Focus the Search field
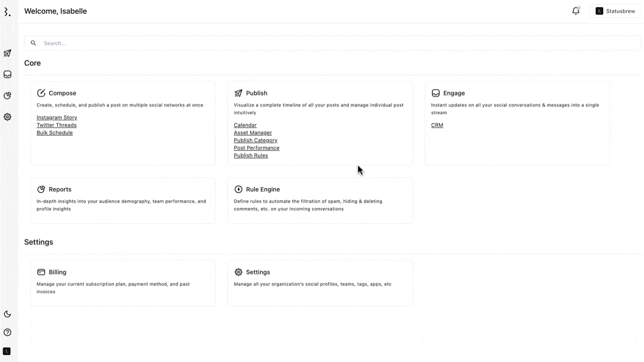This screenshot has width=644, height=362. click(333, 43)
